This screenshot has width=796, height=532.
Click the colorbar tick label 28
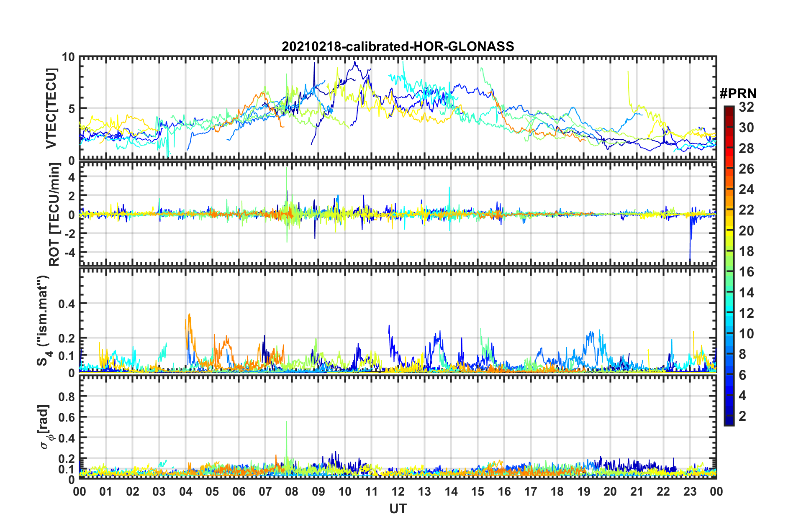(746, 148)
